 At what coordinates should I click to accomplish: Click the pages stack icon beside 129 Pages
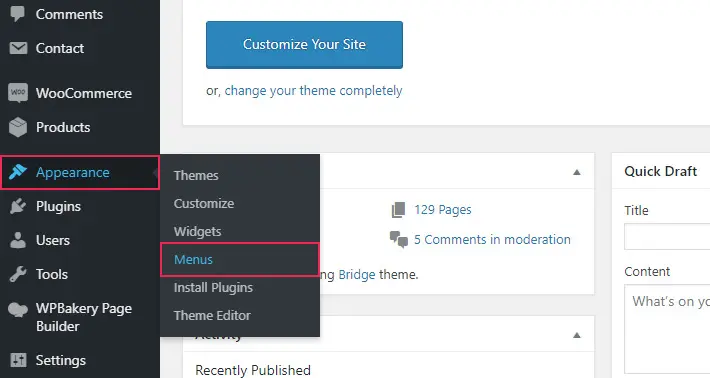pos(398,210)
